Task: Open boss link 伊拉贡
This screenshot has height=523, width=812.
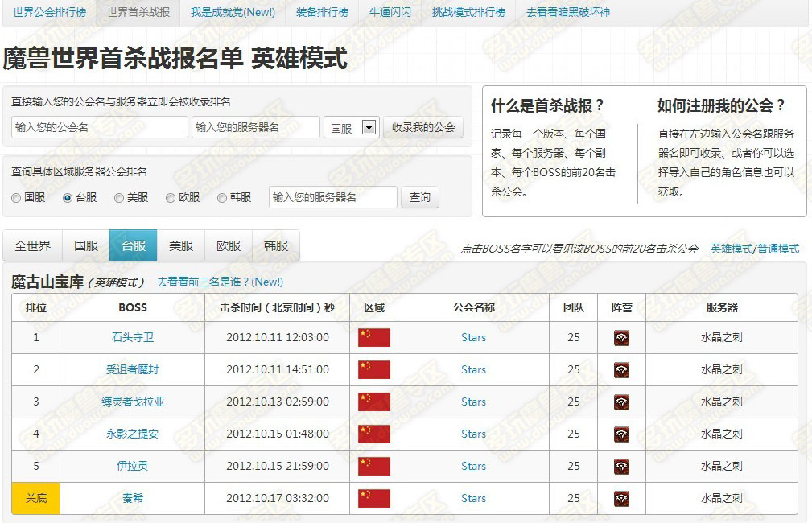Action: (x=133, y=466)
